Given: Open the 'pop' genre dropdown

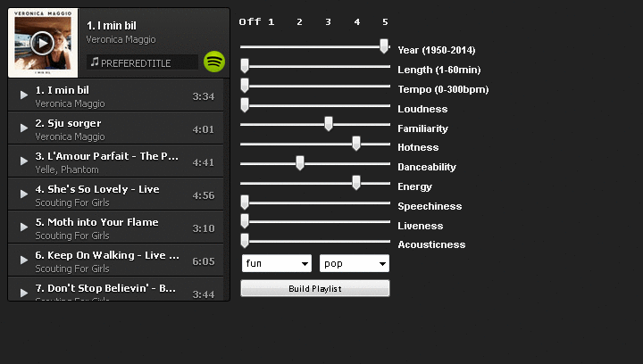Looking at the screenshot, I should coord(355,263).
